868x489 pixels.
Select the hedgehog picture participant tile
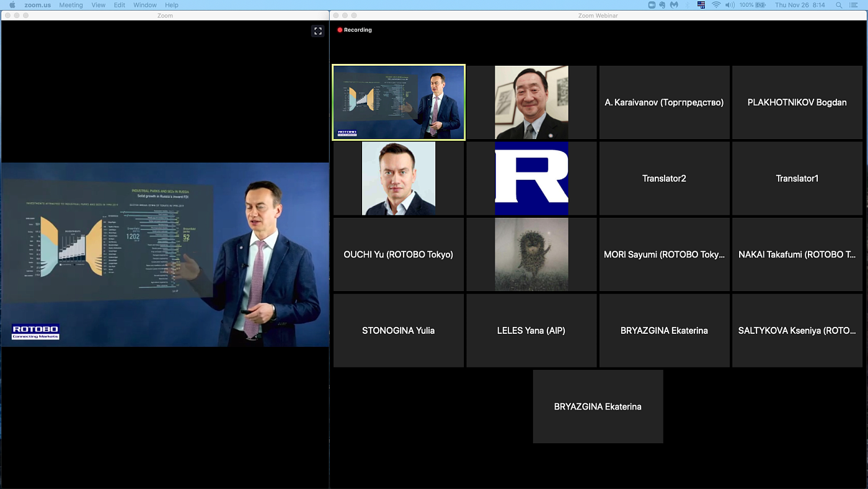coord(531,254)
